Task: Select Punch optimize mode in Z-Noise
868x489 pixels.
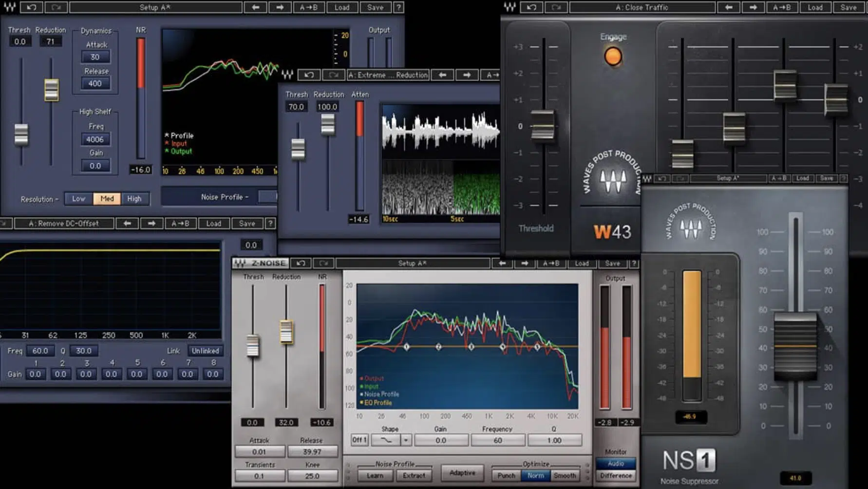Action: point(507,475)
